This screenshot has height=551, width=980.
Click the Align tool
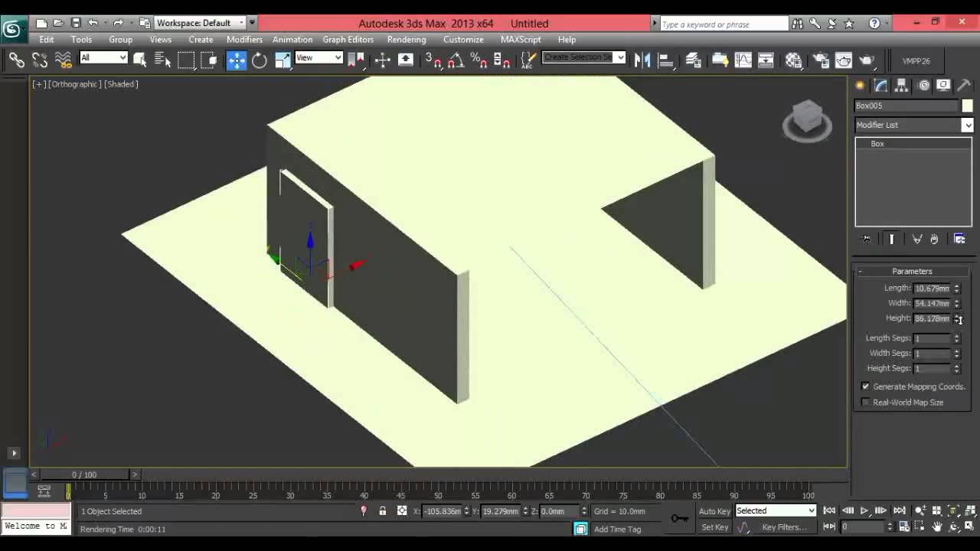click(x=665, y=60)
